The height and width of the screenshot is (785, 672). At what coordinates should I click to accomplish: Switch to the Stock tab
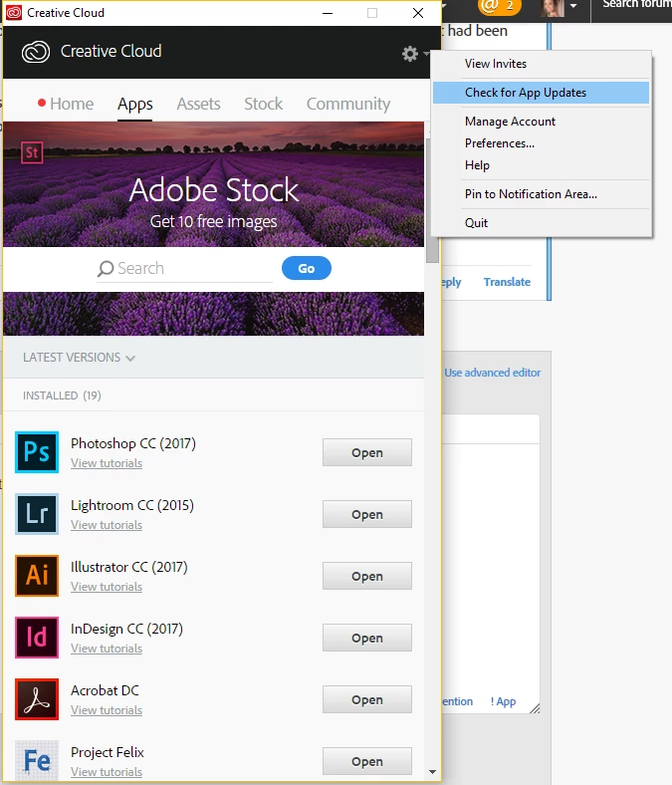pos(263,104)
